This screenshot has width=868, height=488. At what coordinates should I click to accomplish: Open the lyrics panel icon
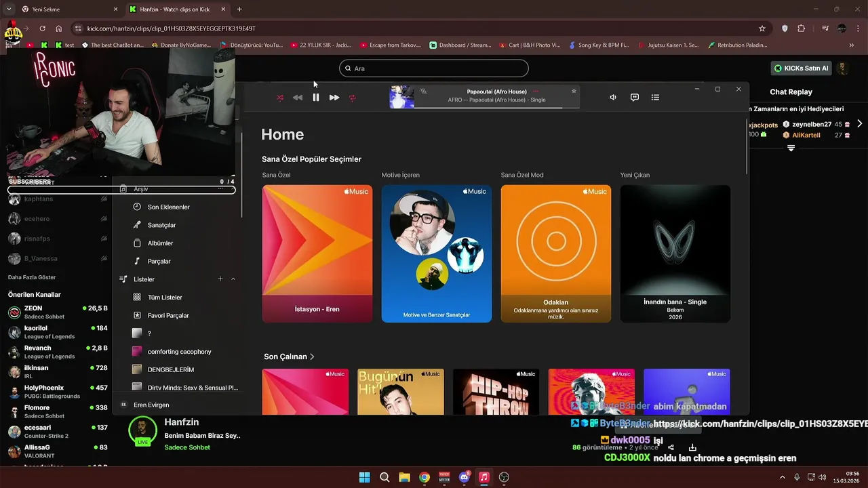(x=635, y=98)
